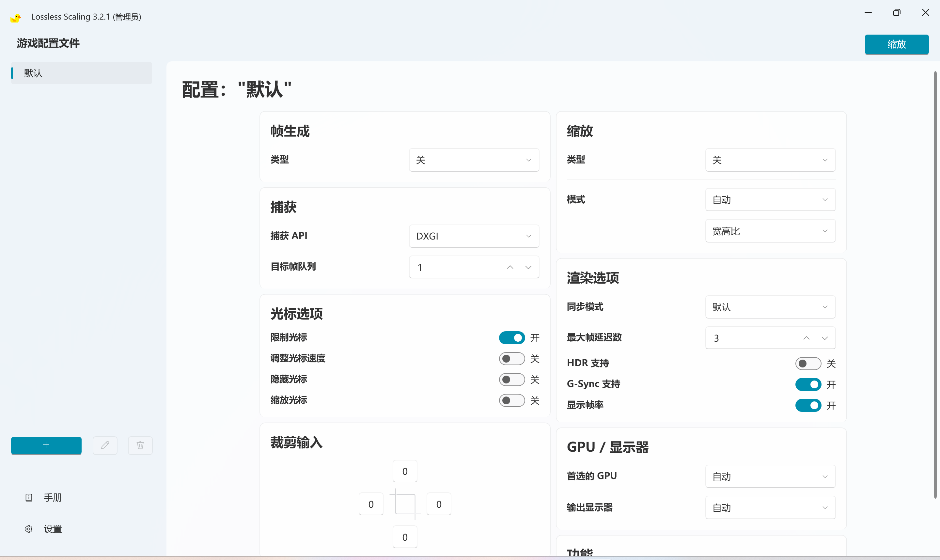940x560 pixels.
Task: Click the 限制光标 label
Action: (x=289, y=337)
